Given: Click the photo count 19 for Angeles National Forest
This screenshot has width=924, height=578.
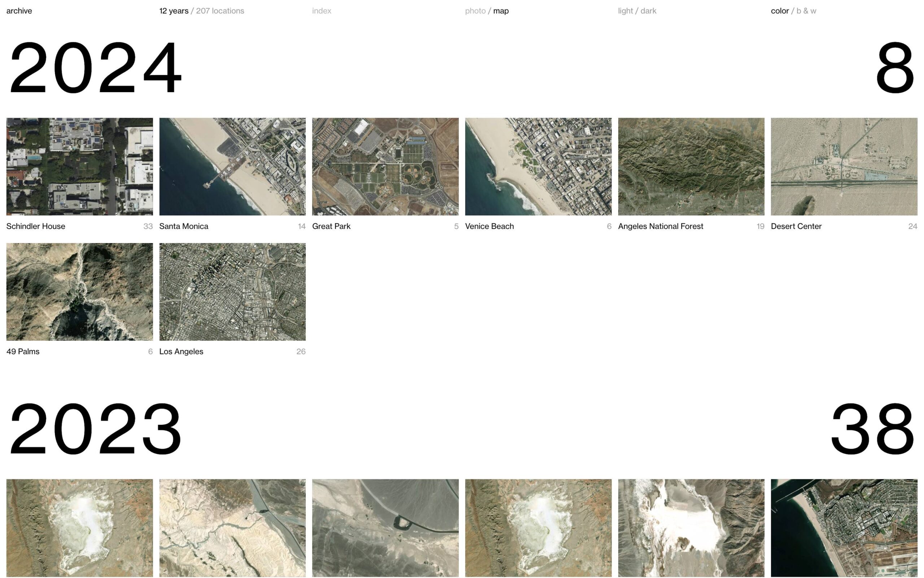Looking at the screenshot, I should (760, 226).
